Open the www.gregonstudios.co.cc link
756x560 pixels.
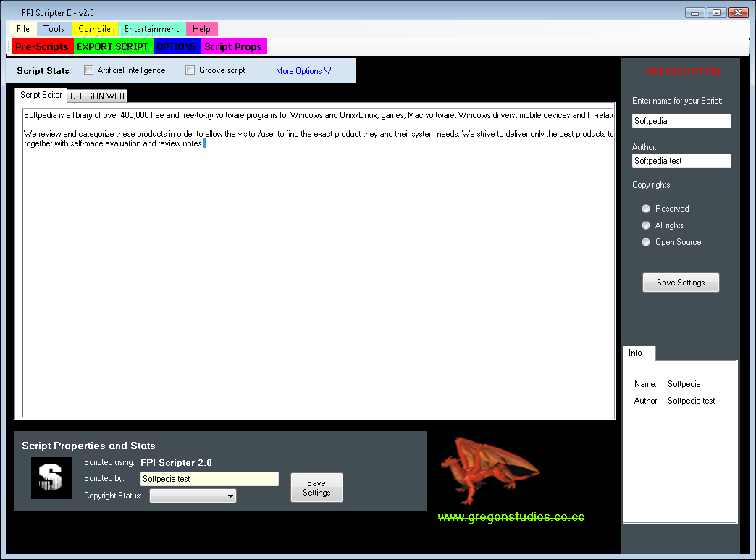click(511, 517)
